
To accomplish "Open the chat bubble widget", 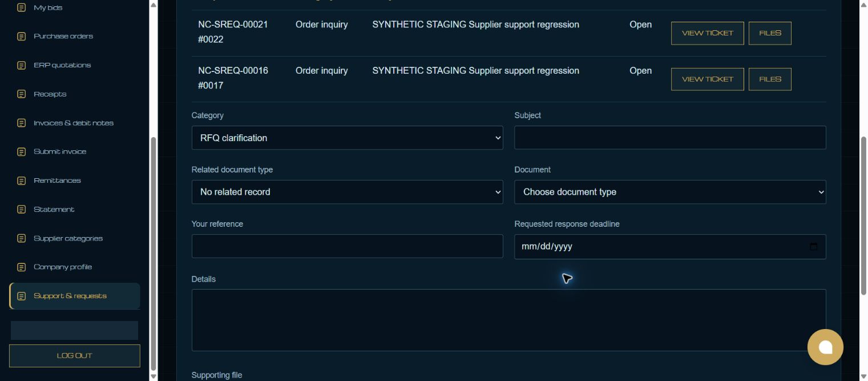I will click(x=825, y=347).
